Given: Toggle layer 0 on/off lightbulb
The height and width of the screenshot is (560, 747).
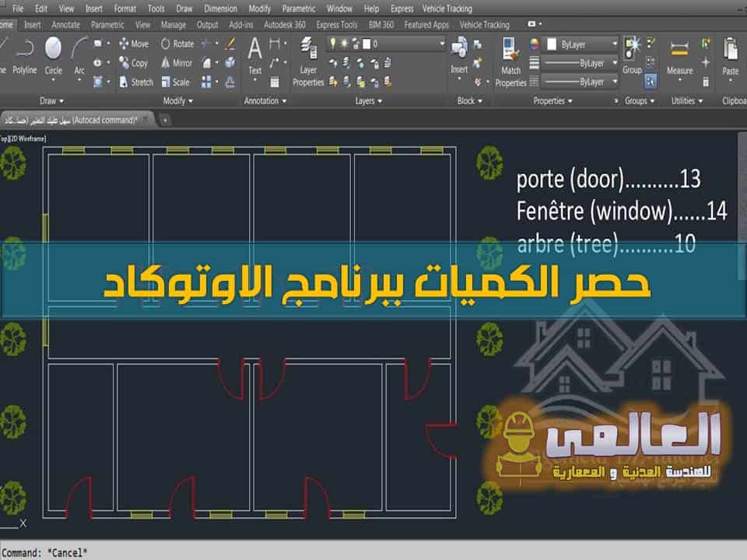Looking at the screenshot, I should tap(333, 44).
